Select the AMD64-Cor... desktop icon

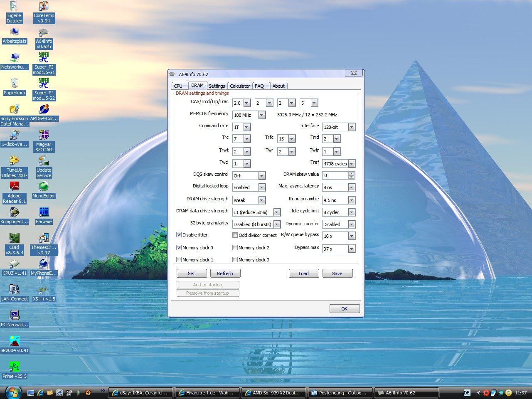44,113
